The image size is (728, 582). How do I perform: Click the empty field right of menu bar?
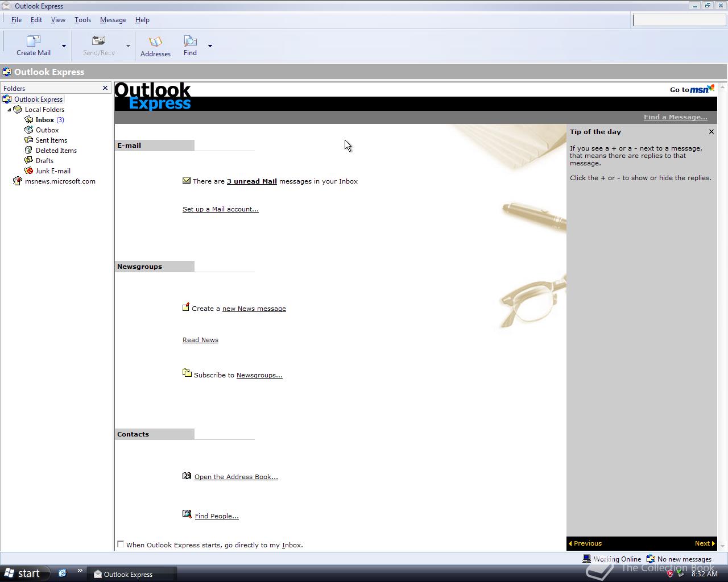pos(679,20)
